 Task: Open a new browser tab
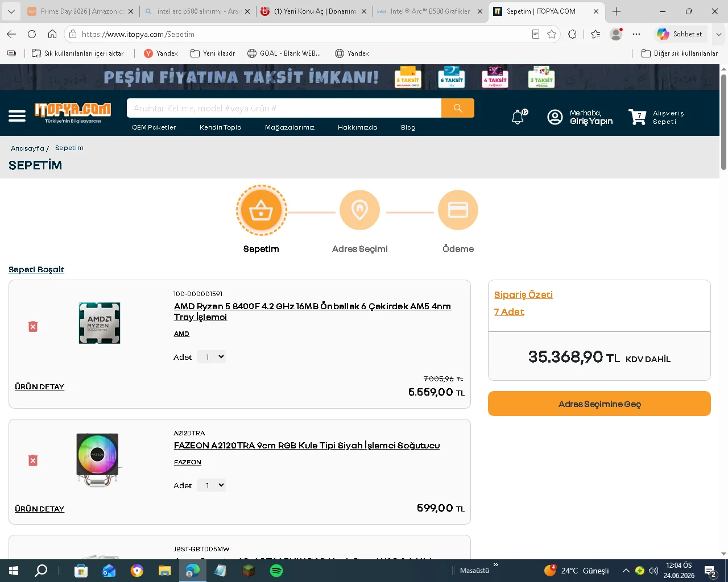coord(617,11)
